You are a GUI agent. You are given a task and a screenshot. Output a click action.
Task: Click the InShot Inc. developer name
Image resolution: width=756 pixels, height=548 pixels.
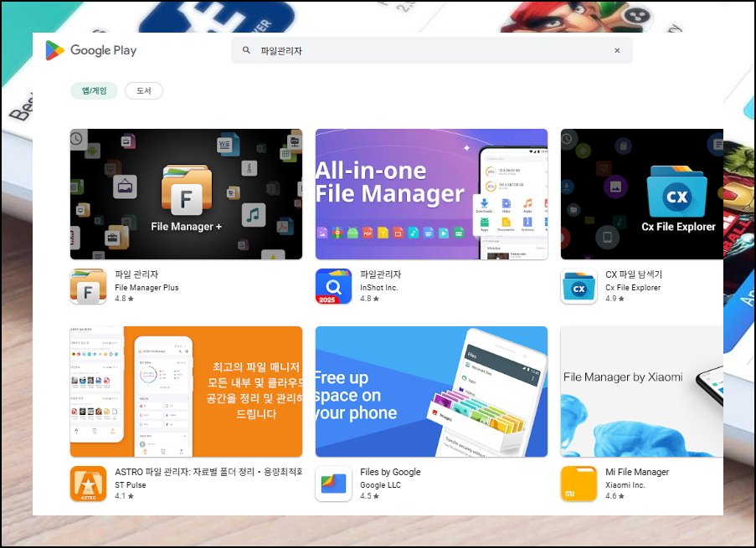click(379, 287)
